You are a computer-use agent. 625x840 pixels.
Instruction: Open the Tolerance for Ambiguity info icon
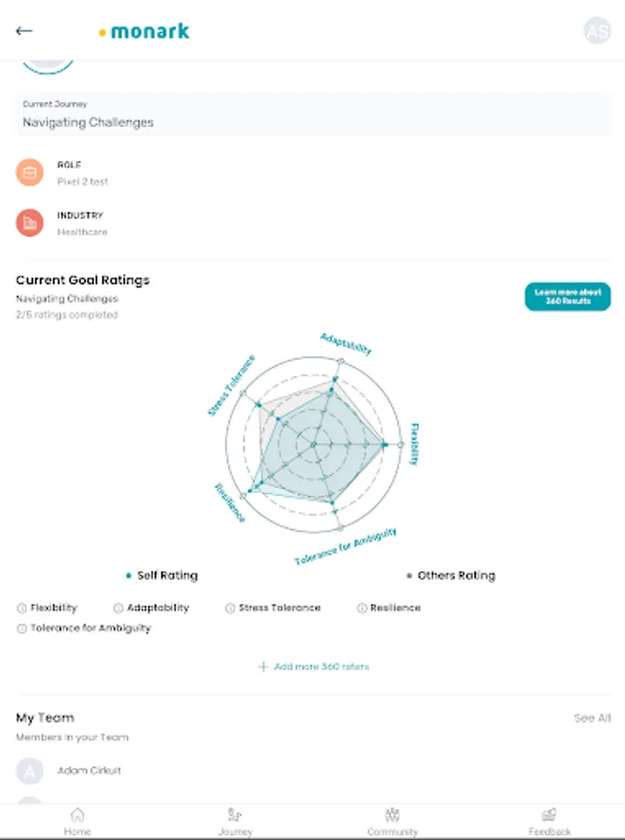pos(21,629)
